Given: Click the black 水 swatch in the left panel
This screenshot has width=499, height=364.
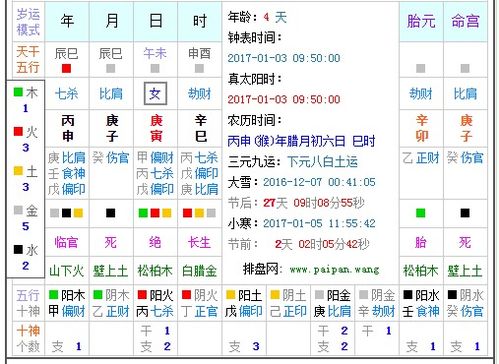Looking at the screenshot, I should click(18, 249).
